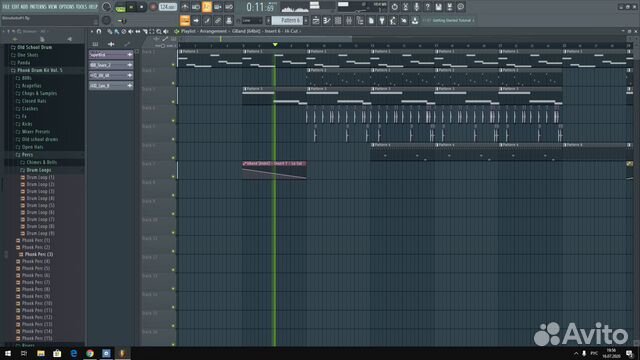Open the OPTIONS menu
This screenshot has width=640, height=360.
click(x=67, y=7)
